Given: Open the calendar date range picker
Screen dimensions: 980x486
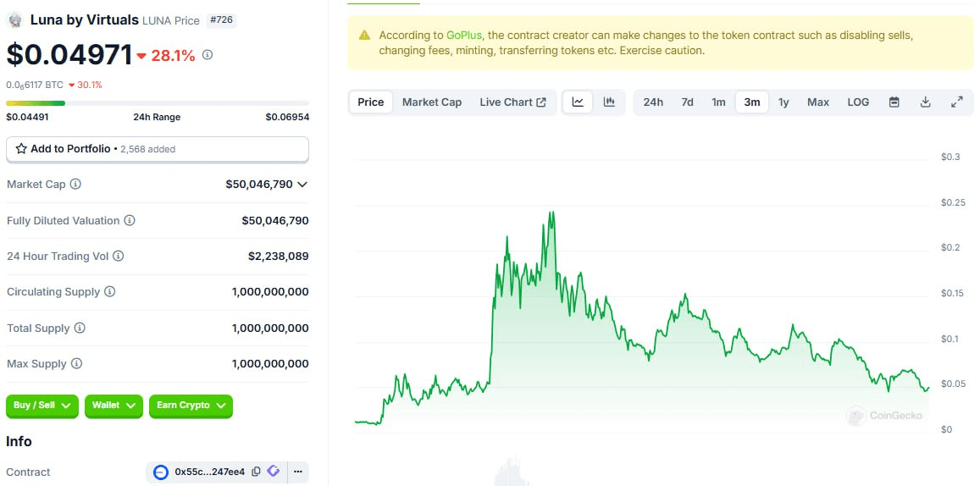Looking at the screenshot, I should point(894,102).
